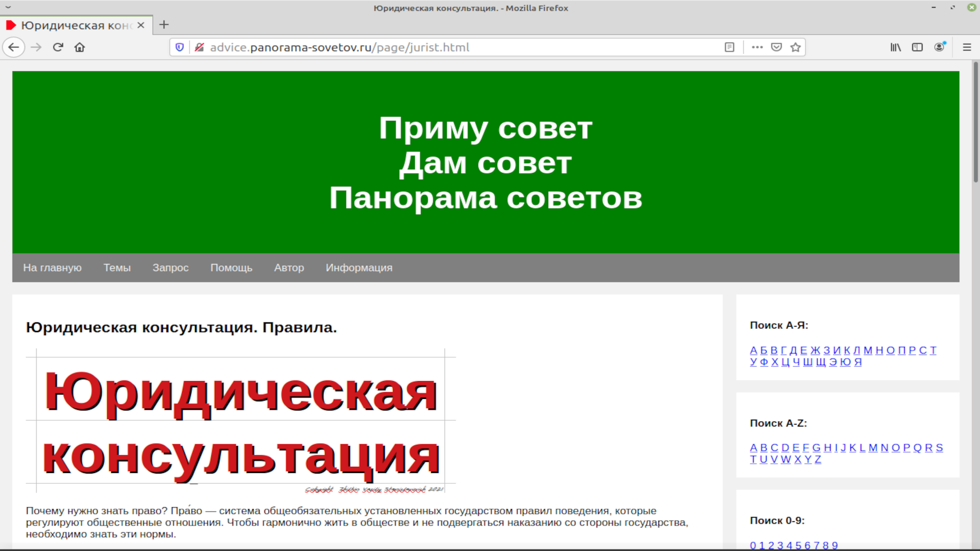
Task: Open the Информация menu item
Action: [x=359, y=267]
